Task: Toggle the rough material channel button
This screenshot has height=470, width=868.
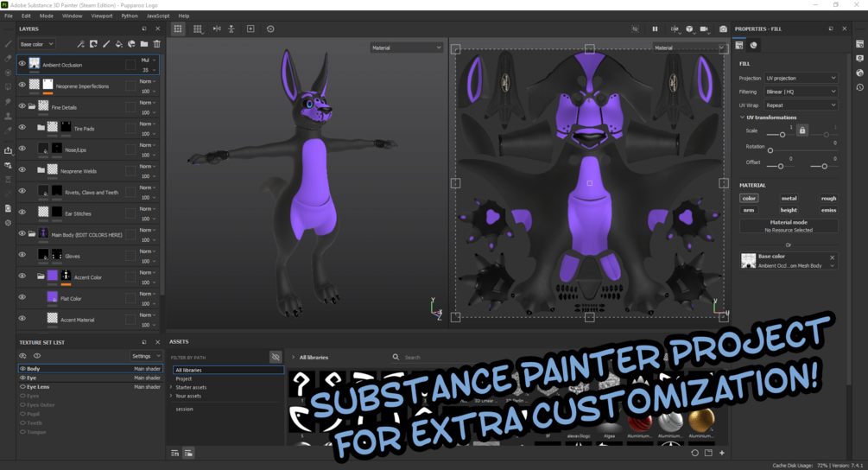Action: pyautogui.click(x=828, y=198)
